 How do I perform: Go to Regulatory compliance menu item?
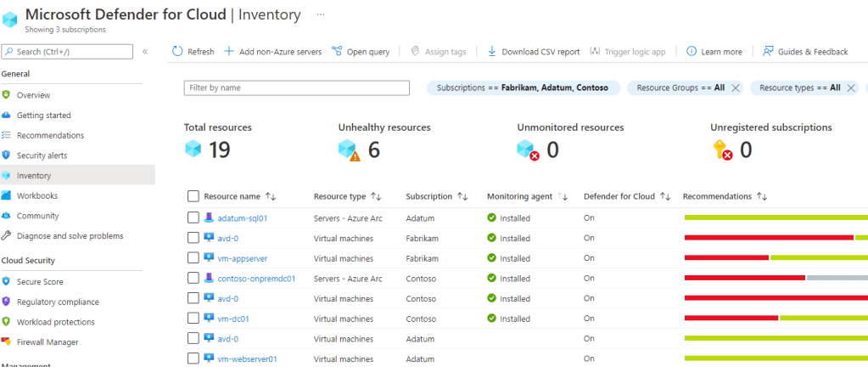(x=57, y=302)
